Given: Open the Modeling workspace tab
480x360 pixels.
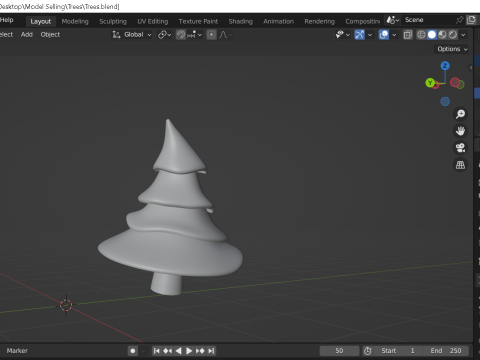Looking at the screenshot, I should point(75,21).
